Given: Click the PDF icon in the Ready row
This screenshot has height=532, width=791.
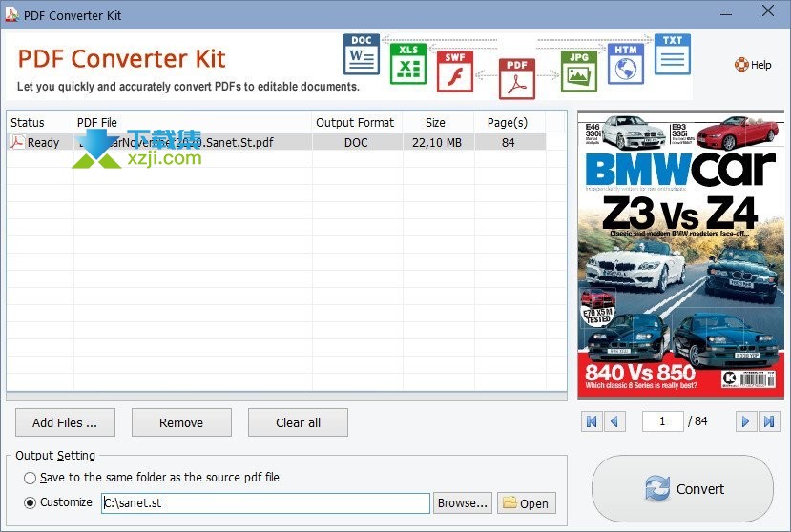Looking at the screenshot, I should click(x=17, y=142).
